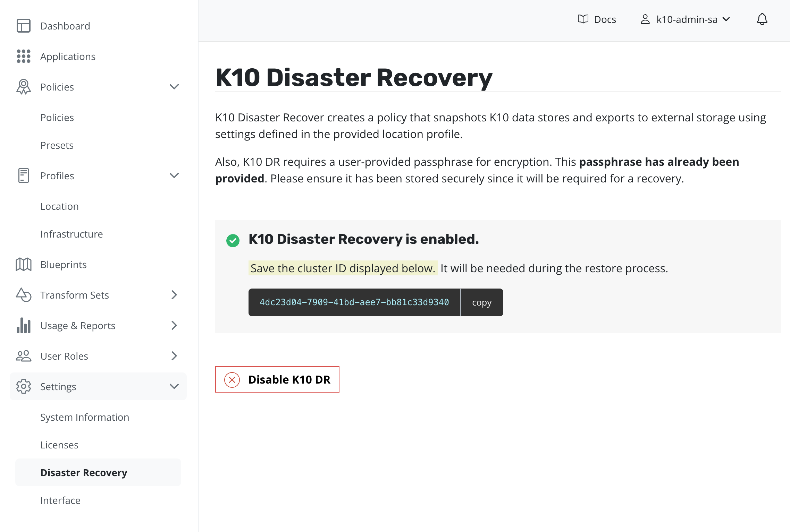Open the Usage & Reports bar-chart icon
Image resolution: width=790 pixels, height=532 pixels.
click(24, 325)
